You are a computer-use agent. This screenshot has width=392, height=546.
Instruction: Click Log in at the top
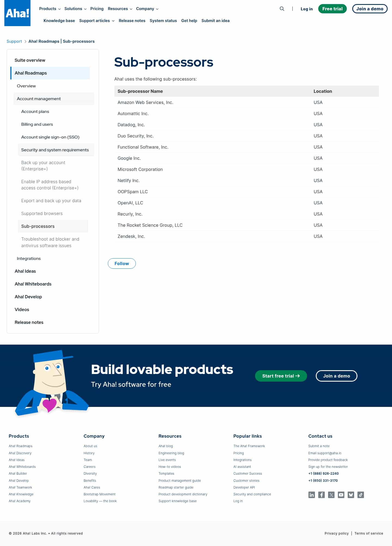(307, 9)
